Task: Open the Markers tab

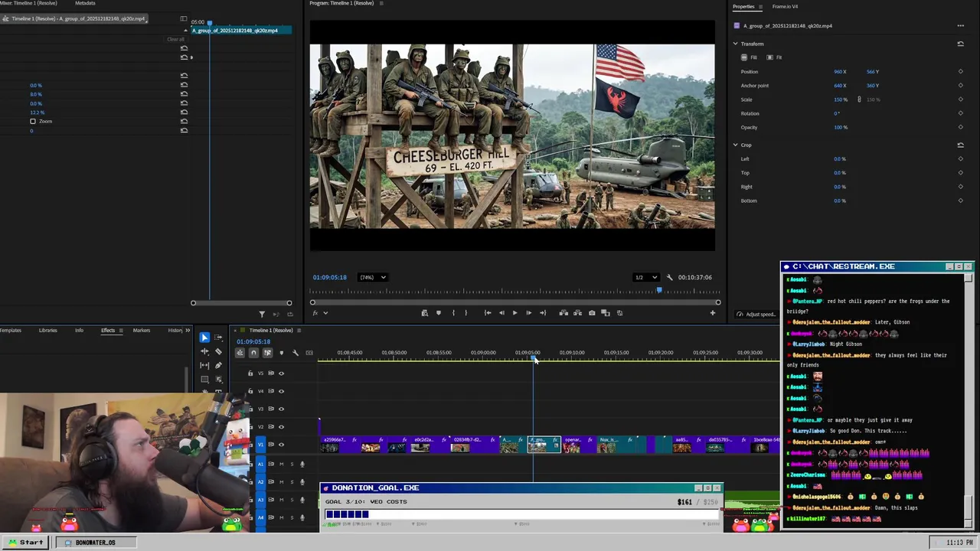Action: tap(142, 331)
